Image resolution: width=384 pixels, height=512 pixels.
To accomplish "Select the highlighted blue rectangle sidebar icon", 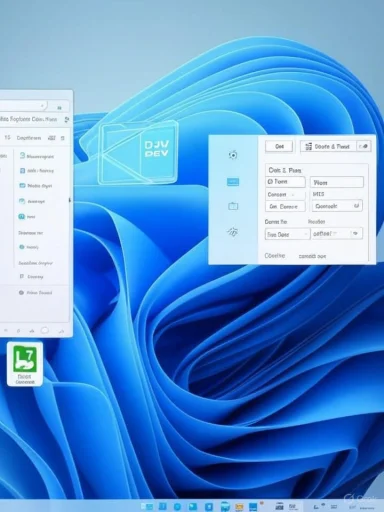I will click(x=233, y=182).
